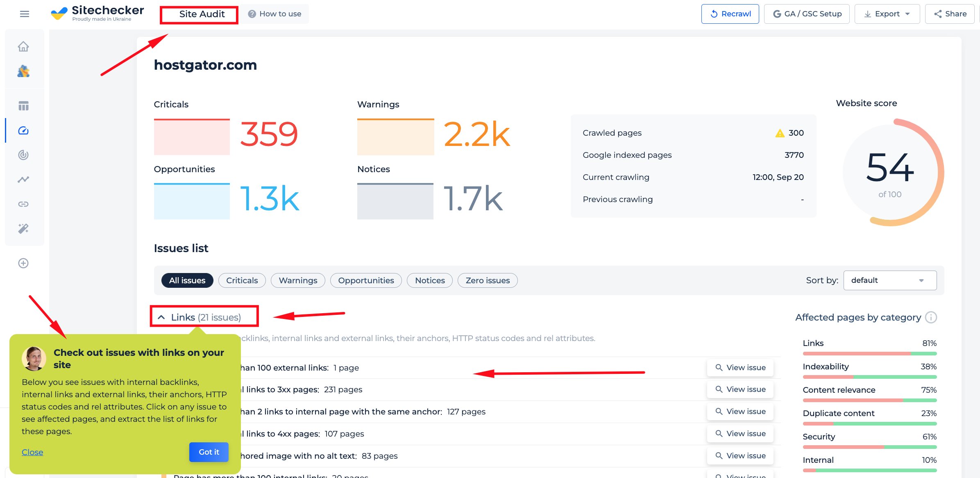Click the hostgator.com heading

pyautogui.click(x=205, y=65)
